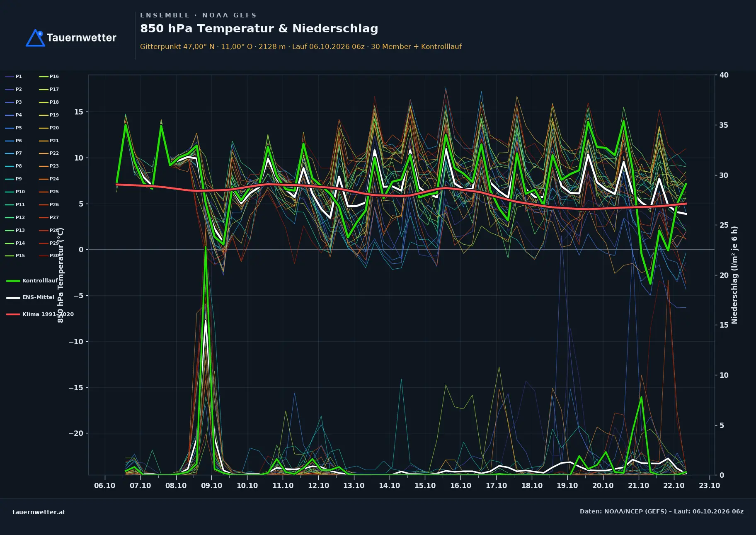Click the 23.10 date label on x-axis

coord(710,486)
